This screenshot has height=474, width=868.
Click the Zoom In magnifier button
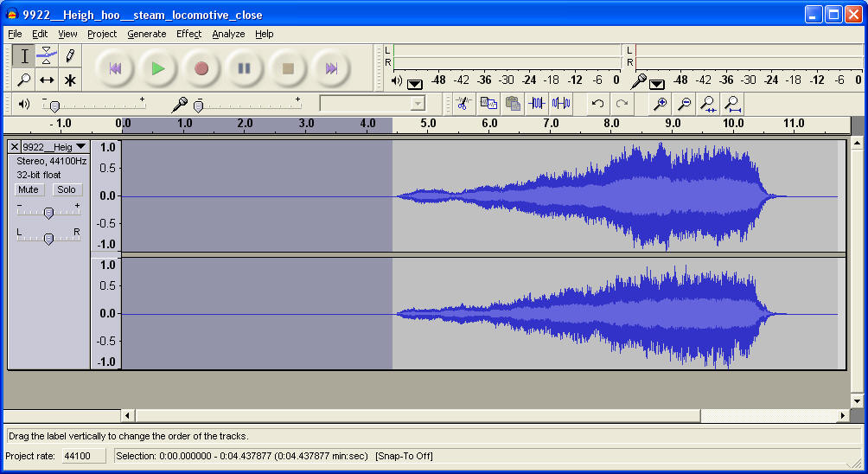[x=660, y=104]
